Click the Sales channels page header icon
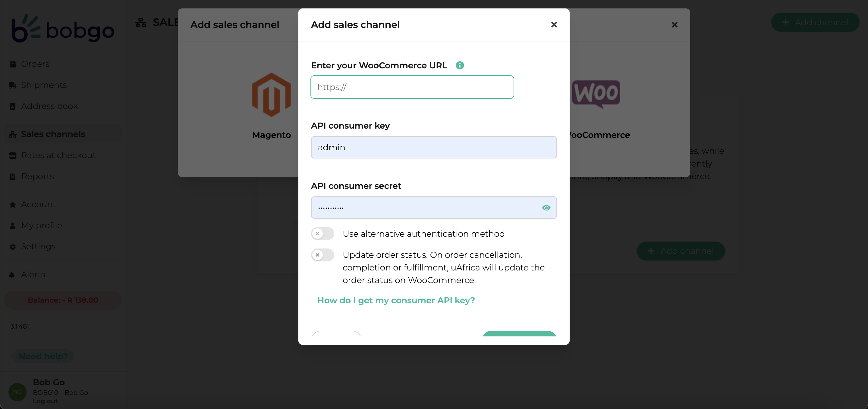Screen dimensions: 868x409 click(141, 23)
